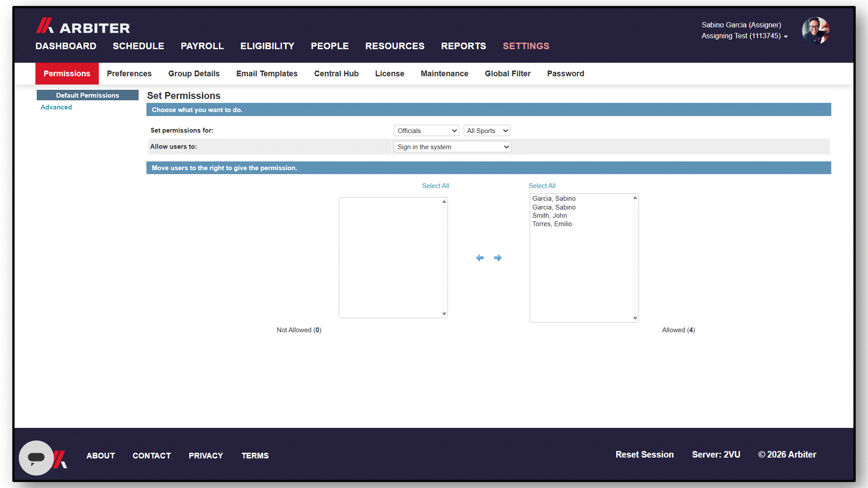
Task: Switch to the Email Templates tab
Action: 267,74
